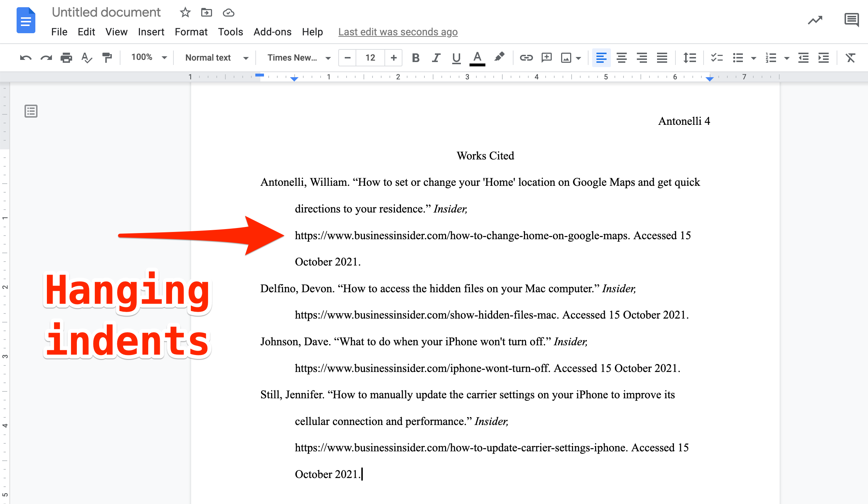Select the insert link icon
This screenshot has height=504, width=868.
tap(526, 58)
